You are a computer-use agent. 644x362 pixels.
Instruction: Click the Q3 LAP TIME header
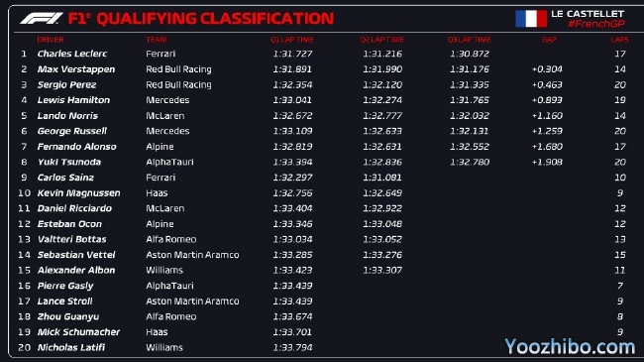point(469,40)
